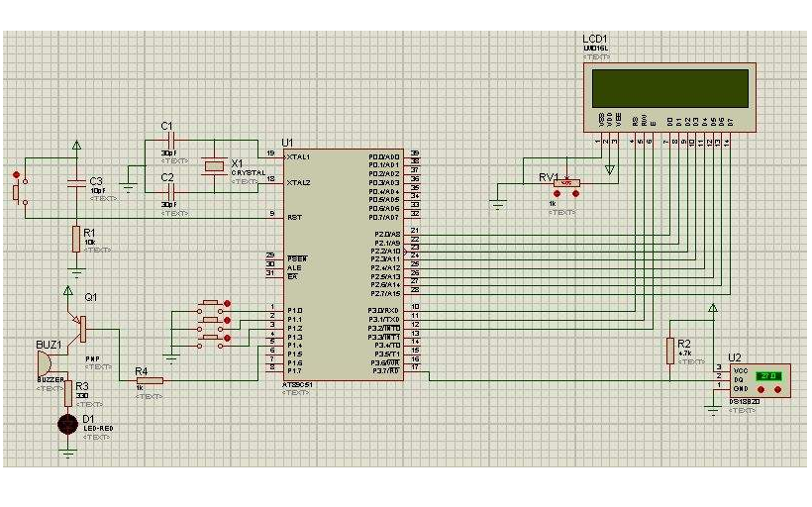Select the R1 10k resistor symbol
Image resolution: width=812 pixels, height=507 pixels.
(76, 239)
